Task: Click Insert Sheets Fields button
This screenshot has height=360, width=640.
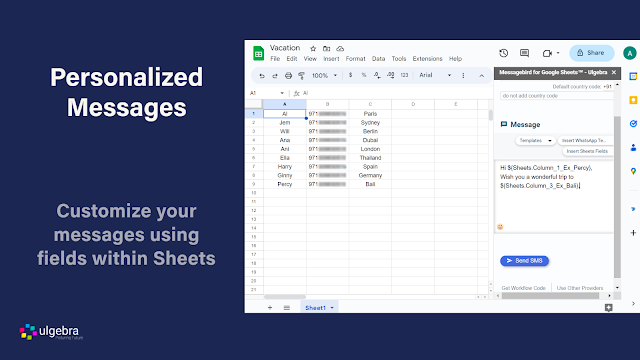Action: pos(587,151)
